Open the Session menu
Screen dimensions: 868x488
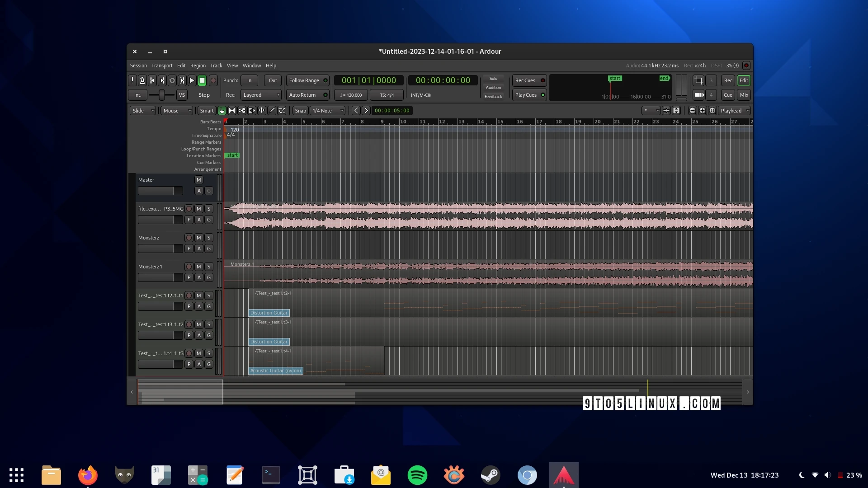coord(138,65)
